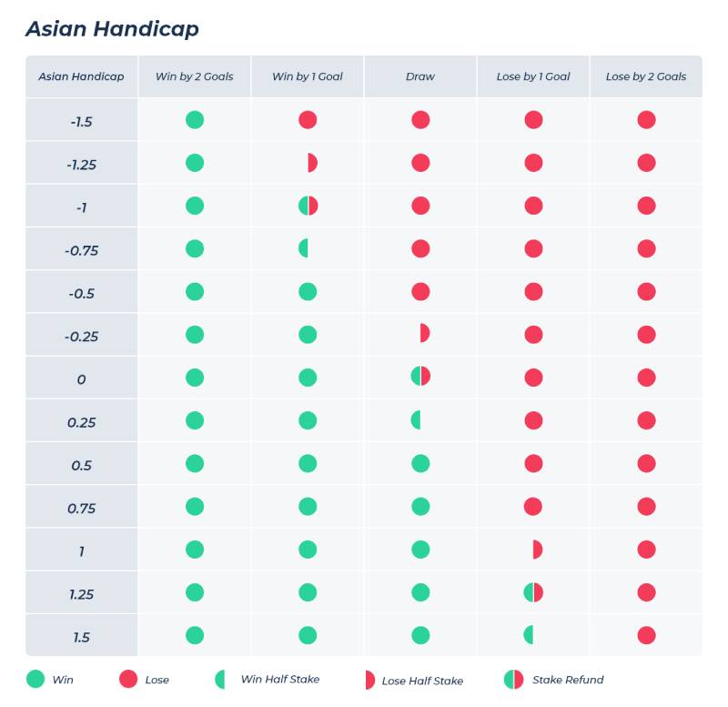This screenshot has width=728, height=707.
Task: Click the Win Half Stake legend icon
Action: pos(220,679)
